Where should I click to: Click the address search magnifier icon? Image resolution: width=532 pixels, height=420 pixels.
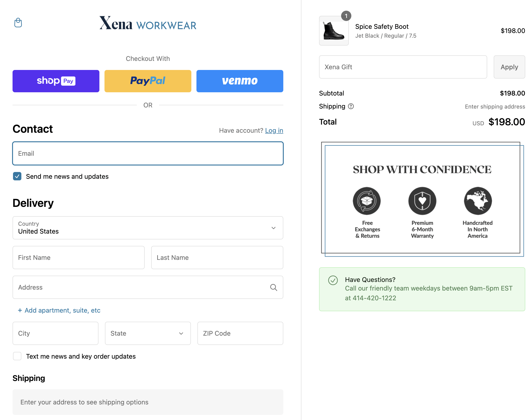click(x=273, y=287)
